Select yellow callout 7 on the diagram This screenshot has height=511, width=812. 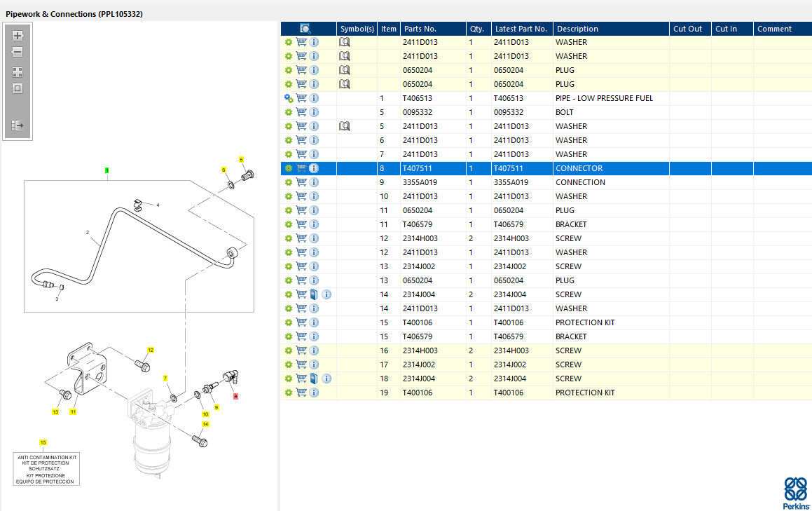click(165, 379)
